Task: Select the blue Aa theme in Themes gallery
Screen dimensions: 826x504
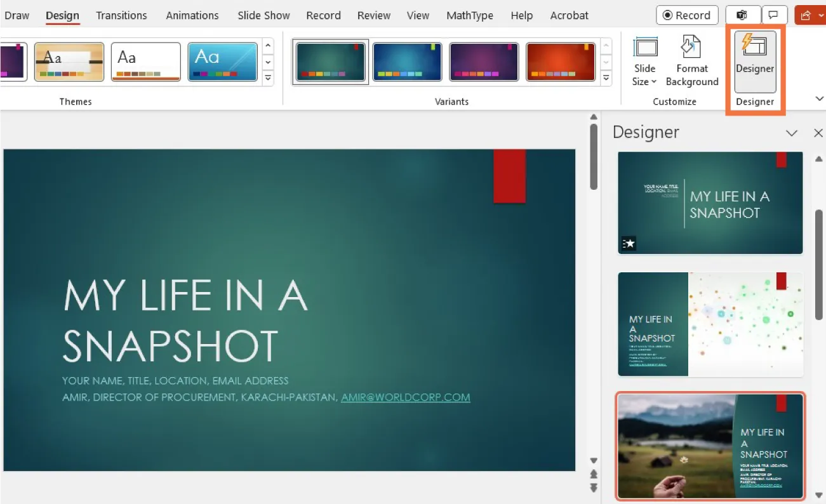Action: [x=222, y=61]
